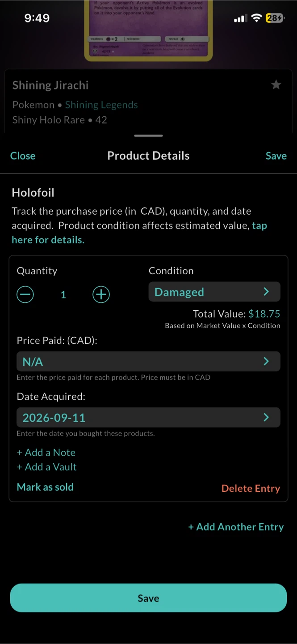This screenshot has height=644, width=297.
Task: Select Add a Note
Action: (46, 453)
